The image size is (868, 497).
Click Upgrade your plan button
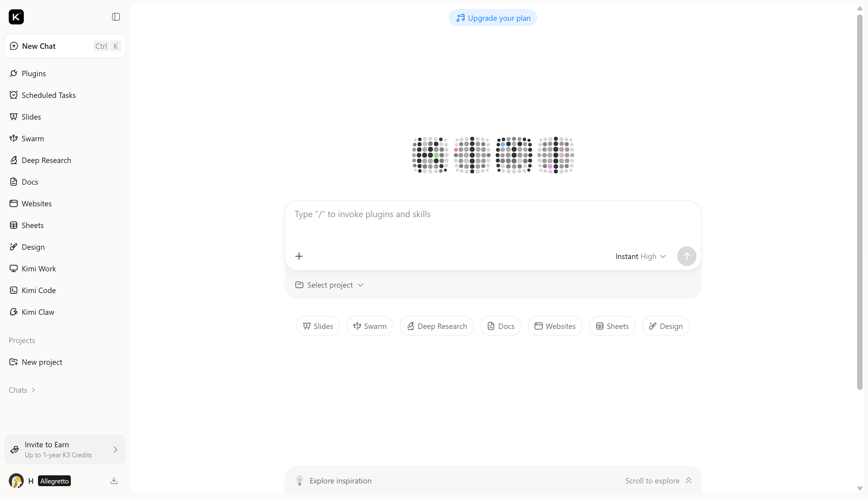pos(492,18)
